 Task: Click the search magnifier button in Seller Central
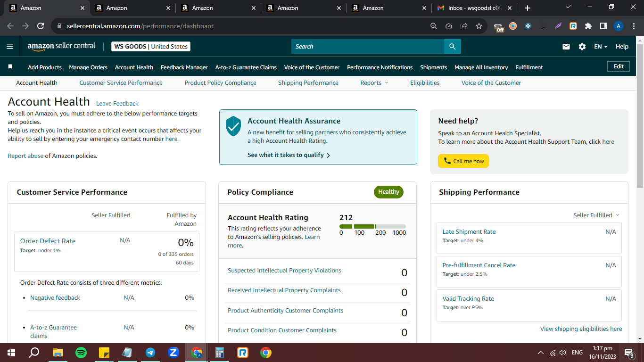[x=452, y=46]
